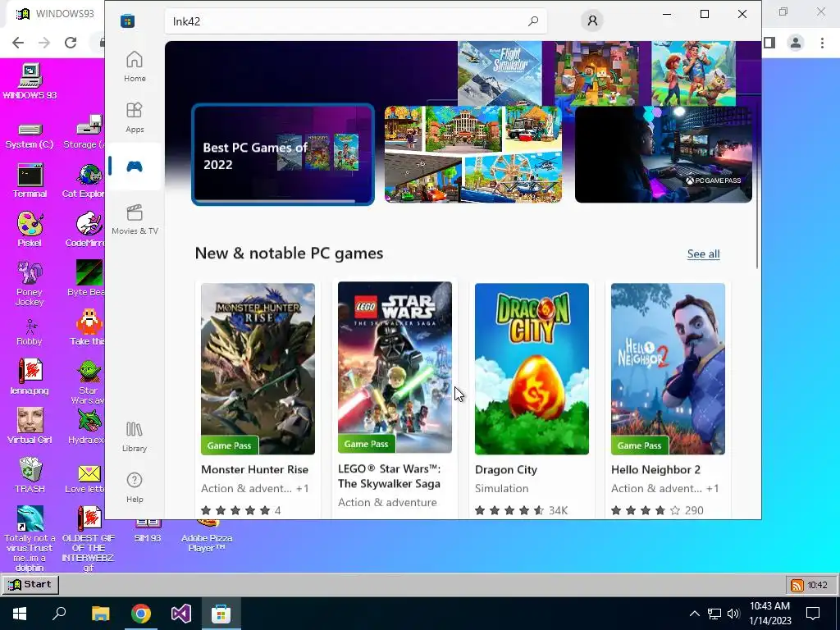Open Google Chrome from the taskbar
The height and width of the screenshot is (630, 840).
coord(141,614)
